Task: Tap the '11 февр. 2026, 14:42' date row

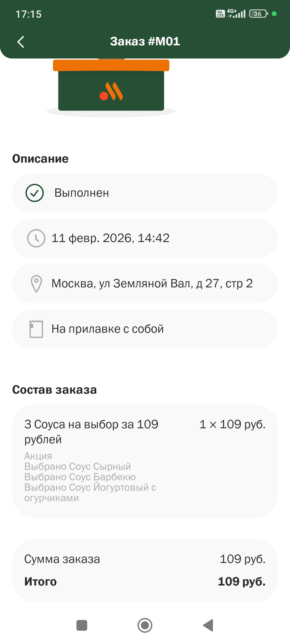Action: [x=145, y=238]
